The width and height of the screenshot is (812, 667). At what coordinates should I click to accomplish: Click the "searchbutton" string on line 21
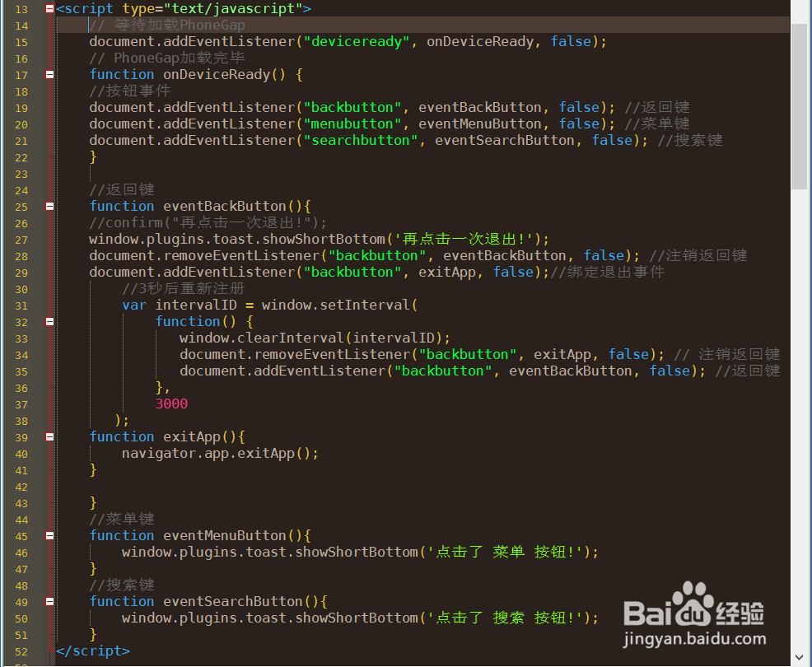click(361, 141)
